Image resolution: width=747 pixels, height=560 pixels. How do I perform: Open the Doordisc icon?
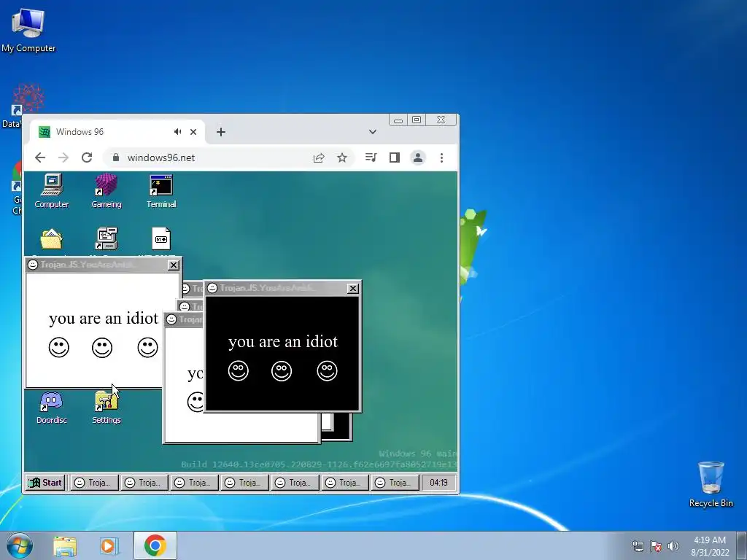(52, 408)
